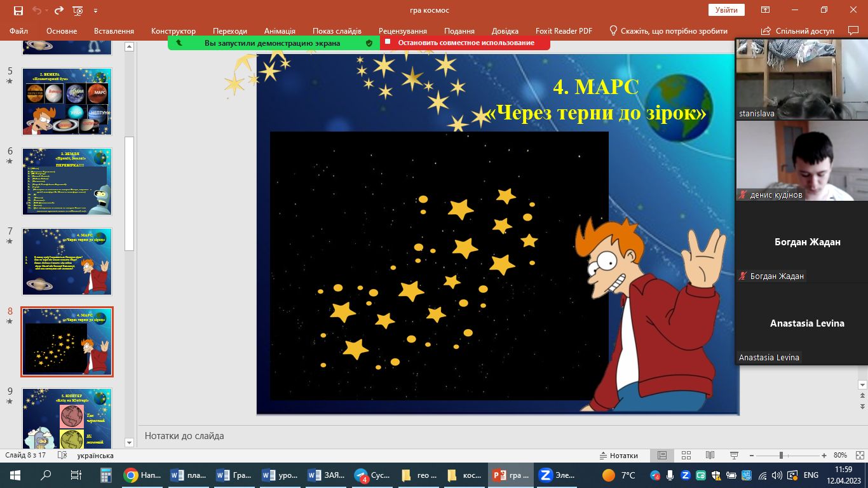Select slide 5 ВЕНЕРА thumbnail

(x=67, y=102)
